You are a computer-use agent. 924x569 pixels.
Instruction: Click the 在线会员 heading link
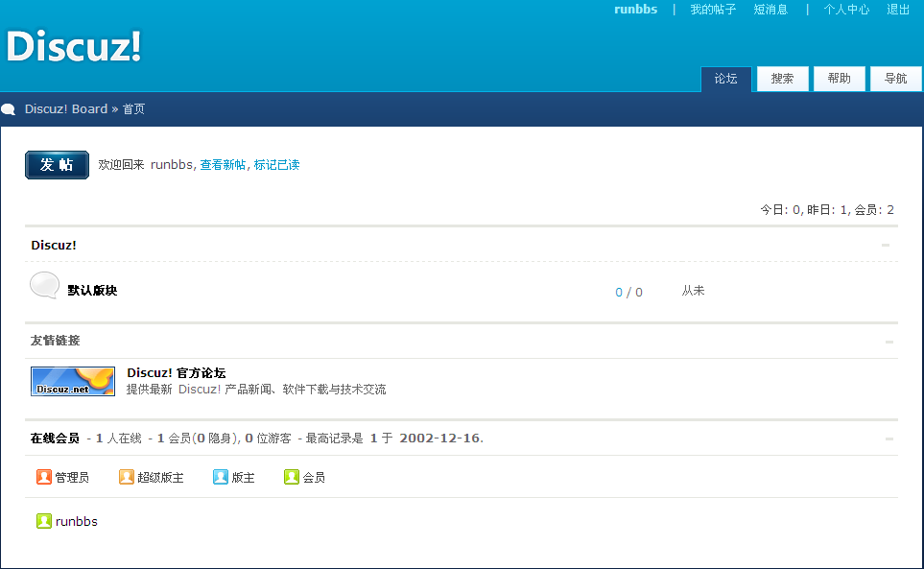point(55,439)
